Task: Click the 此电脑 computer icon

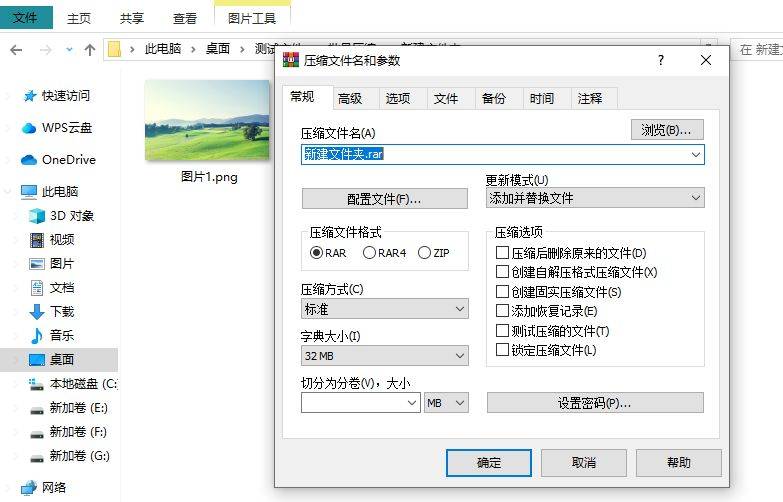Action: [x=29, y=192]
